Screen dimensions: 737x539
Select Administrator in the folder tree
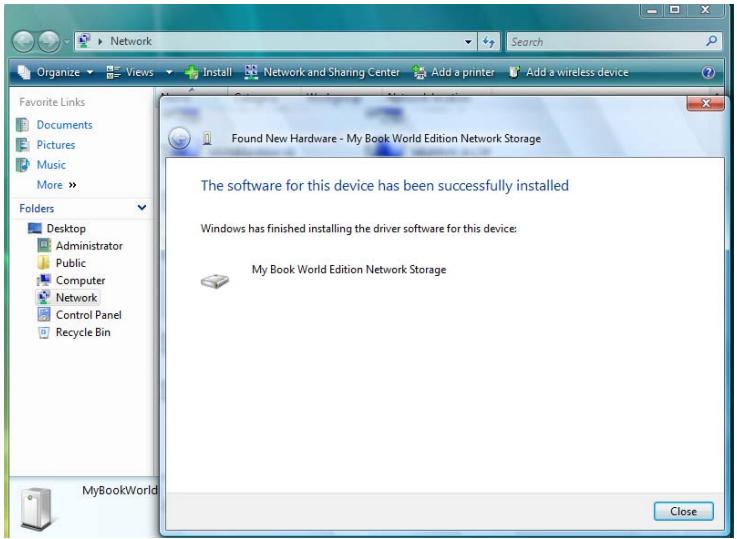tap(89, 246)
